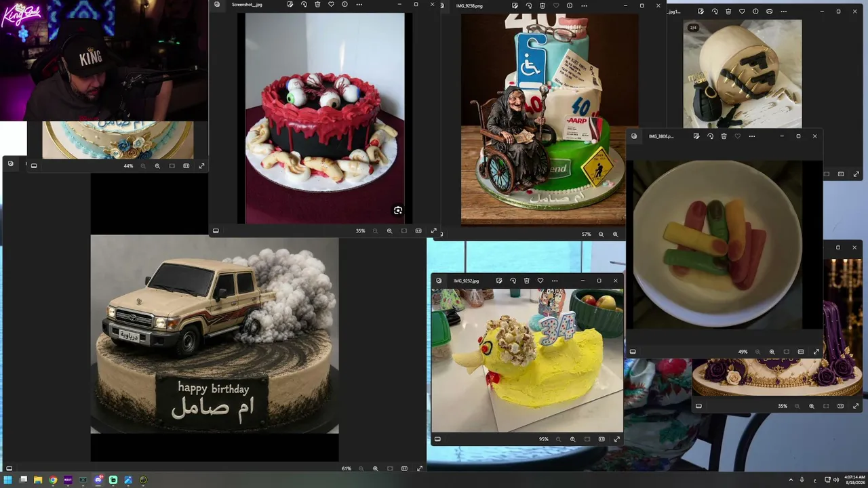Click the truck birthday cake photo

point(214,334)
